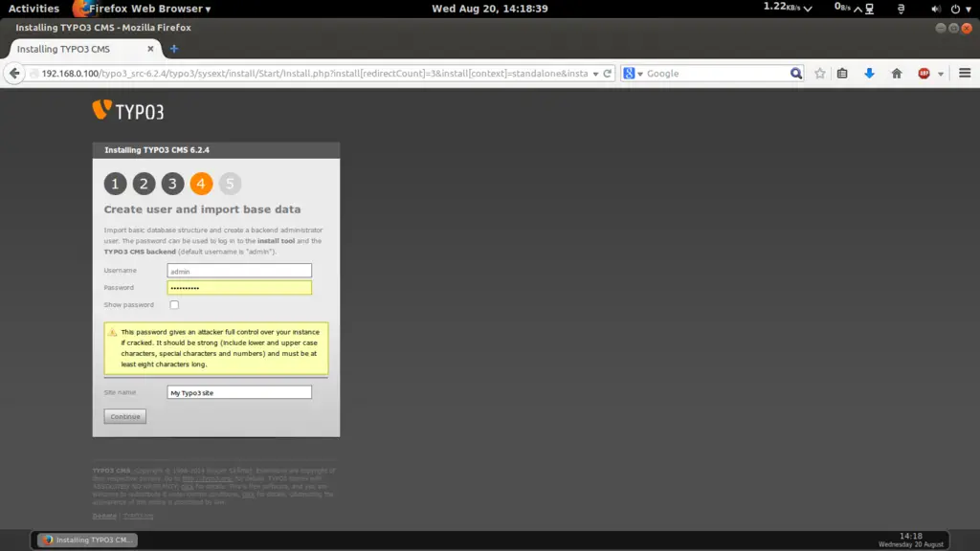Click the address bar URL
The height and width of the screenshot is (551, 980).
click(x=315, y=74)
